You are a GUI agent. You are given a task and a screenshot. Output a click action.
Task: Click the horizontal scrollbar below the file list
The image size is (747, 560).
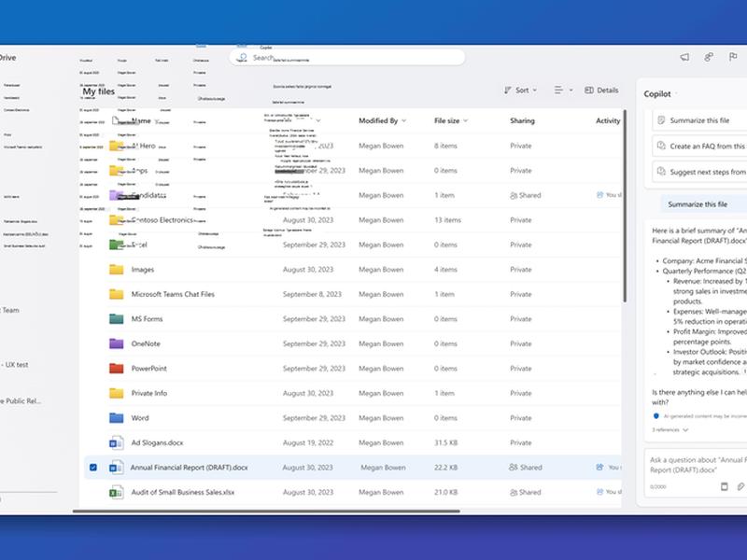pos(266,511)
